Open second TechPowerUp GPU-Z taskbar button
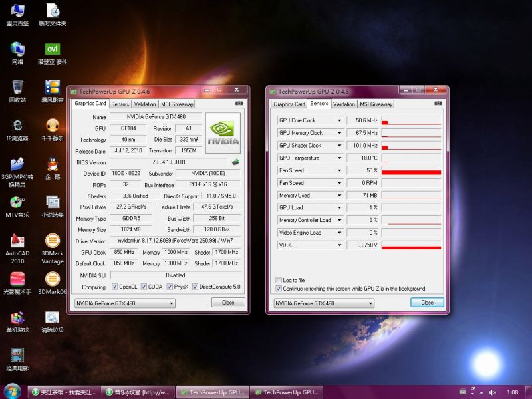 [287, 392]
